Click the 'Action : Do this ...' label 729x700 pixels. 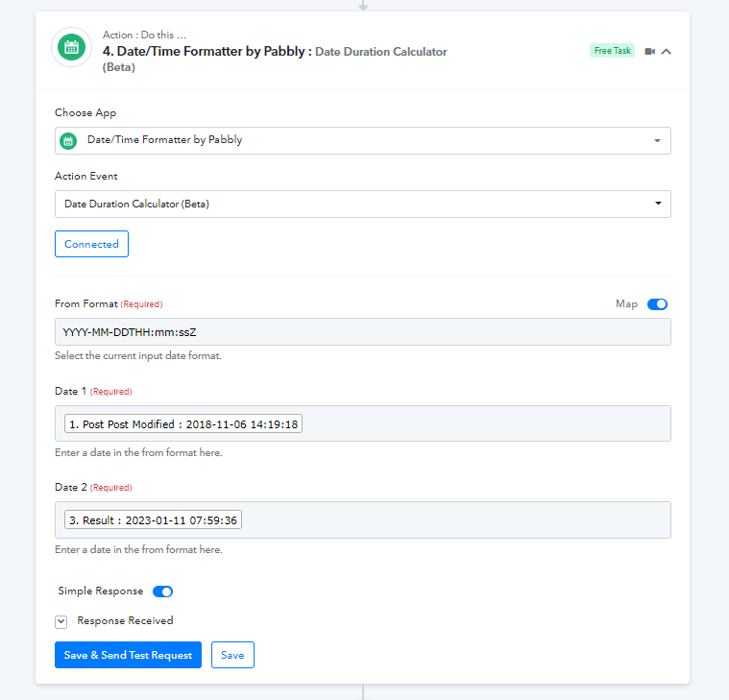pyautogui.click(x=144, y=35)
